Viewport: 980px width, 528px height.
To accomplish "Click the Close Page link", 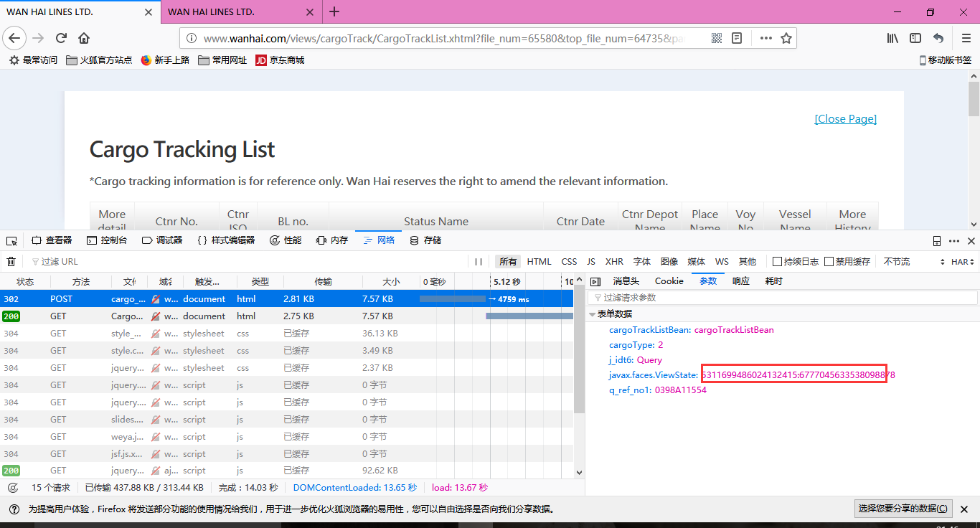I will coord(846,119).
